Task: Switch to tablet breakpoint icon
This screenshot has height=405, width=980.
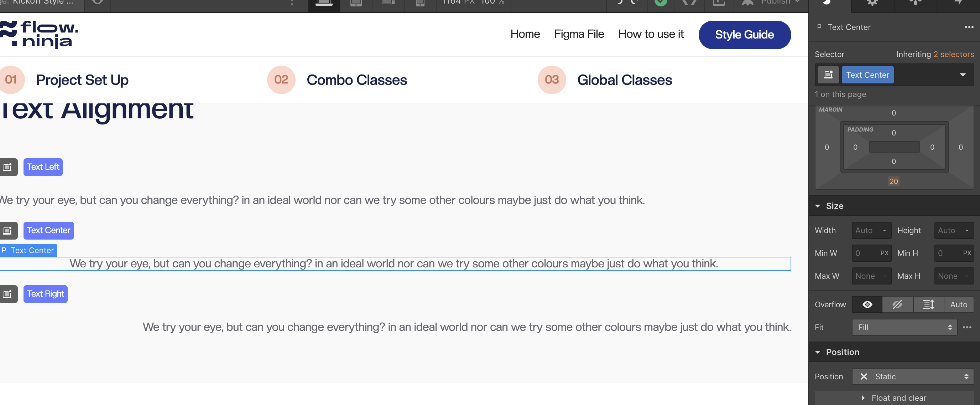Action: tap(356, 3)
